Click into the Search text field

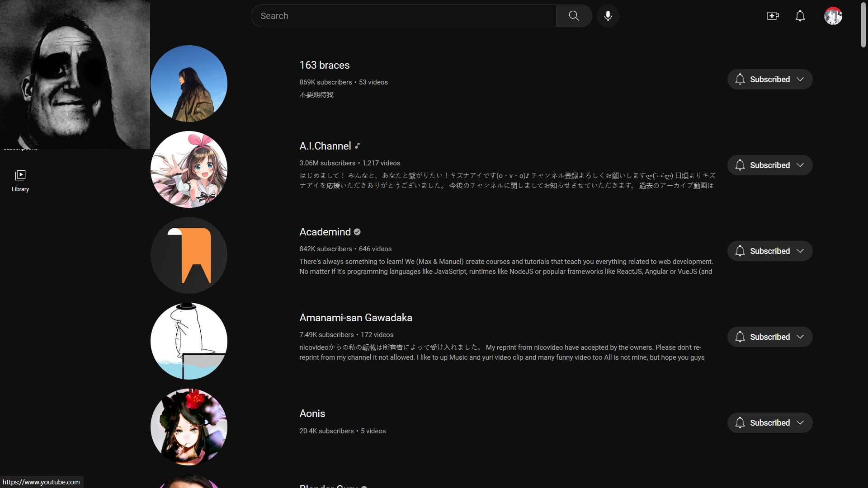tap(402, 16)
